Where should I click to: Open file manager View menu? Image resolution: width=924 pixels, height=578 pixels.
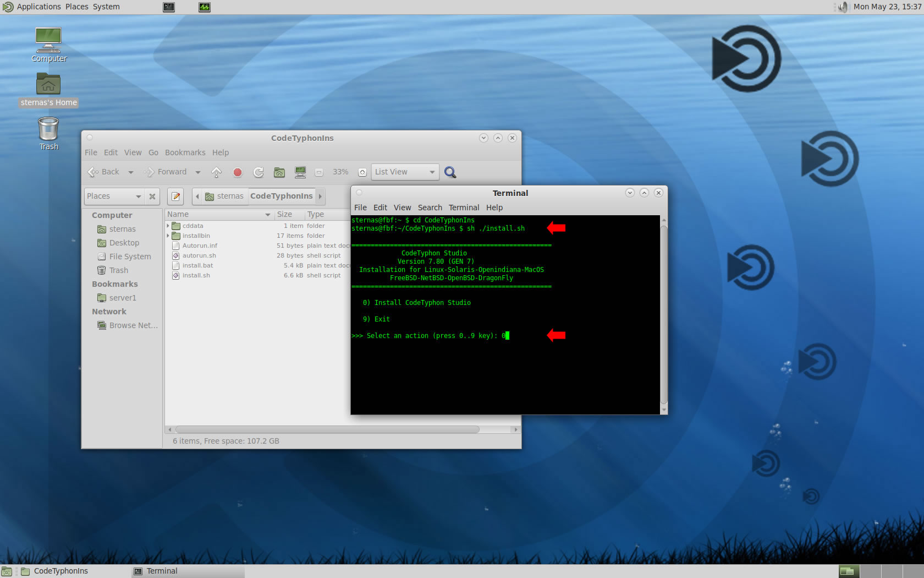[133, 152]
